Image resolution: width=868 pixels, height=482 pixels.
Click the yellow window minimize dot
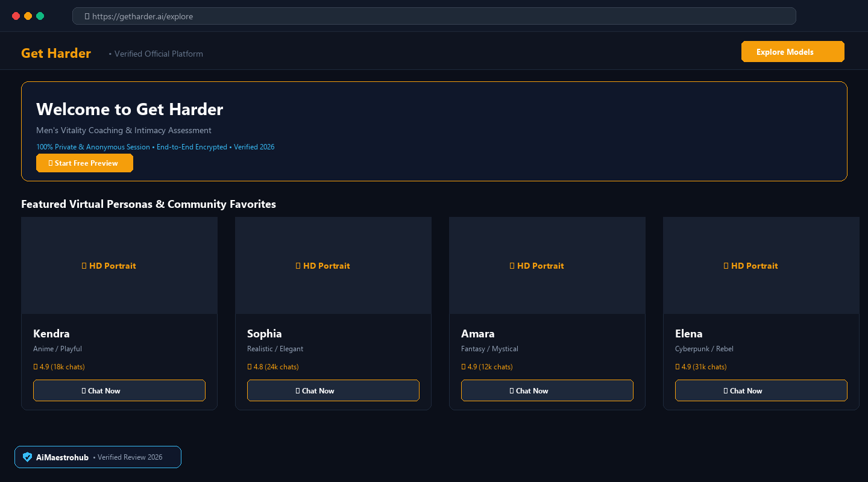[x=28, y=16]
